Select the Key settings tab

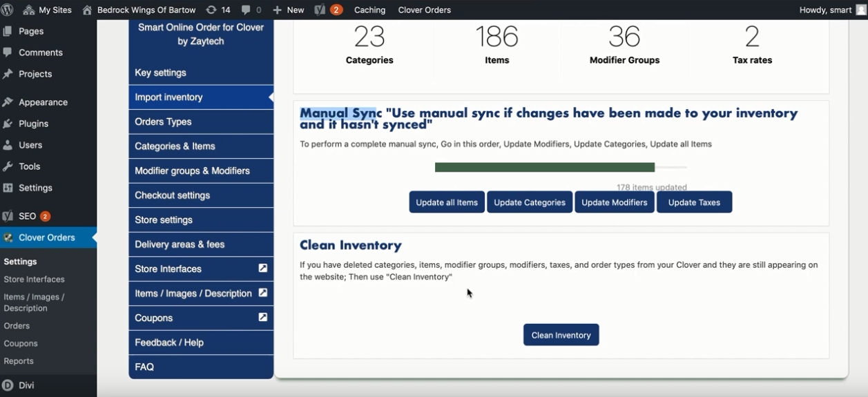201,72
